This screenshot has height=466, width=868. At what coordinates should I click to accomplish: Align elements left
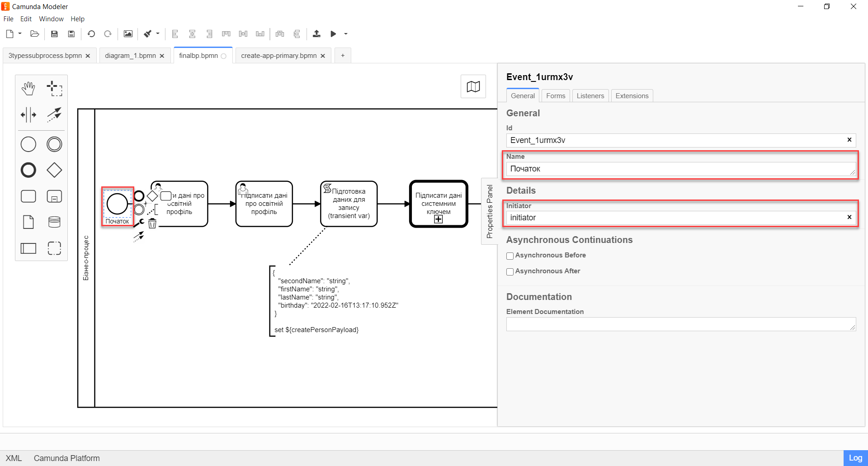[x=175, y=34]
